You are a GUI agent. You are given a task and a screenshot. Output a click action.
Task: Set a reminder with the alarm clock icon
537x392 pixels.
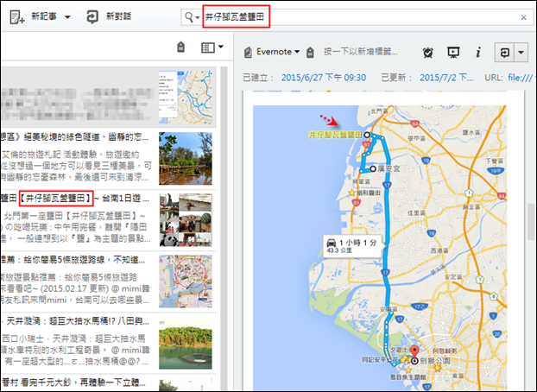[427, 52]
